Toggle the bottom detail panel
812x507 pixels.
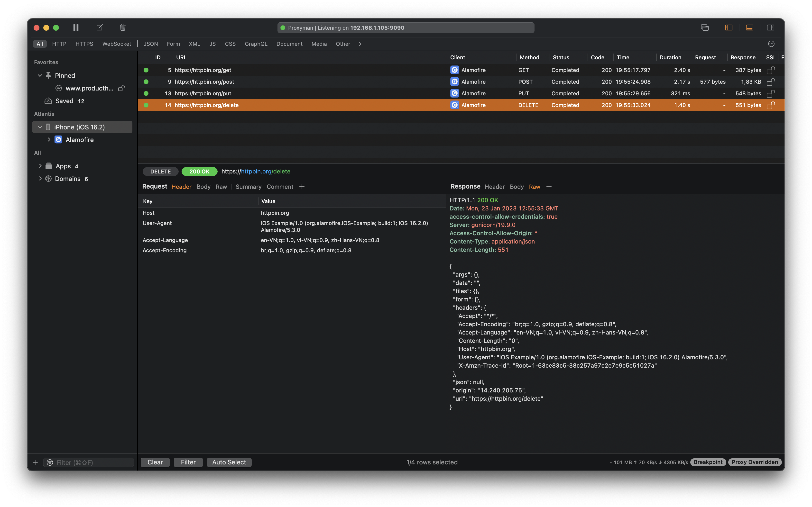[750, 27]
